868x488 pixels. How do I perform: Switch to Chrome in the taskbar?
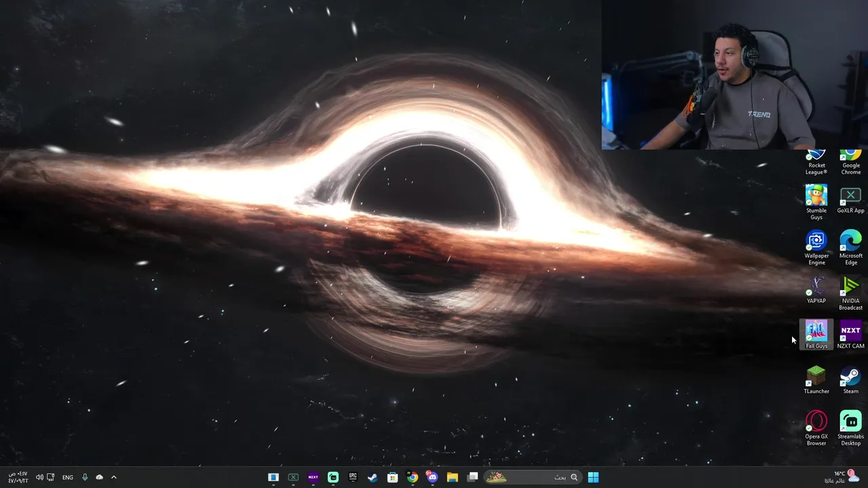pos(412,477)
